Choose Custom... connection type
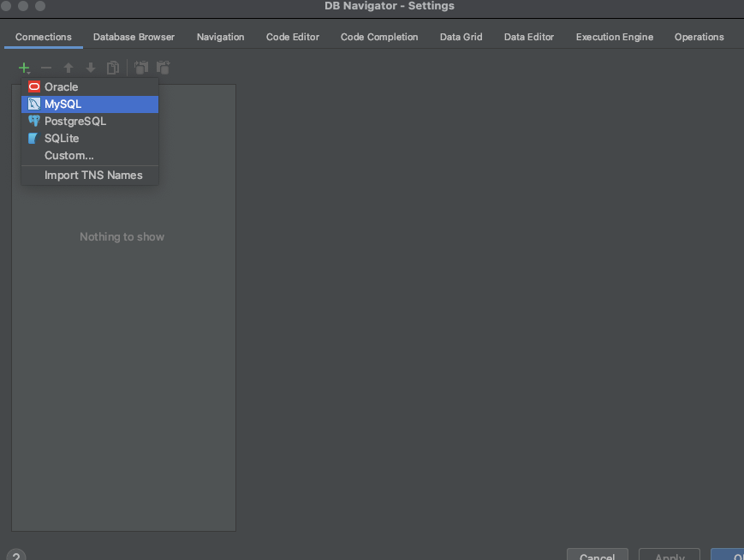The height and width of the screenshot is (560, 744). (90, 155)
